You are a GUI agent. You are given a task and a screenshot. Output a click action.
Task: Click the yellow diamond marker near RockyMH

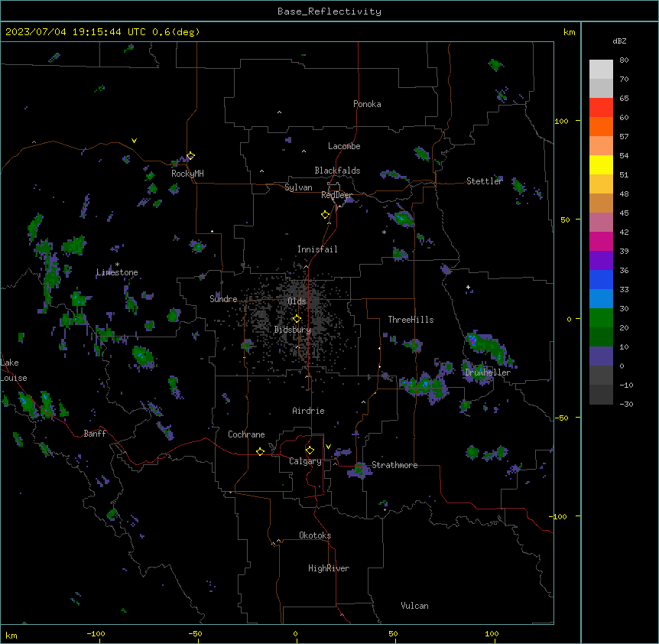(x=190, y=155)
